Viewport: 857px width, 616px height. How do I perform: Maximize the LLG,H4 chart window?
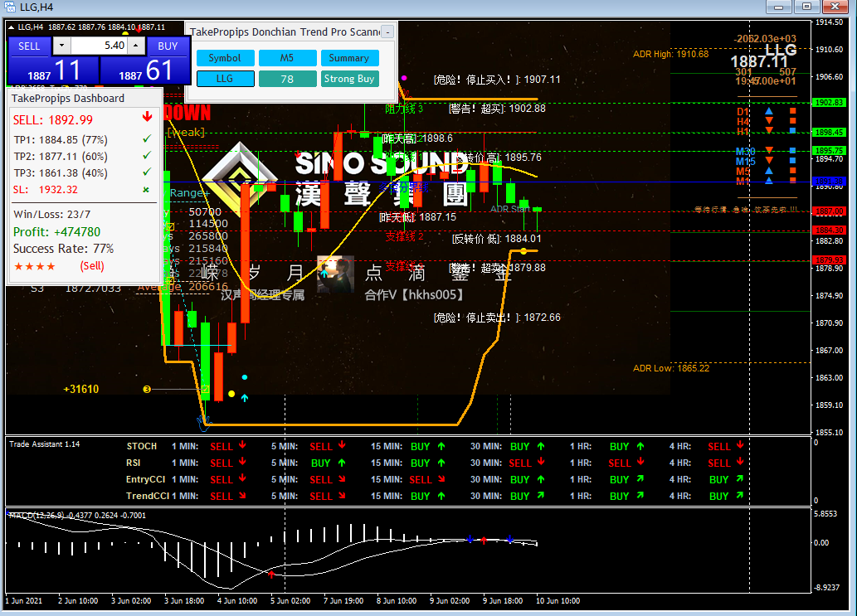point(806,7)
